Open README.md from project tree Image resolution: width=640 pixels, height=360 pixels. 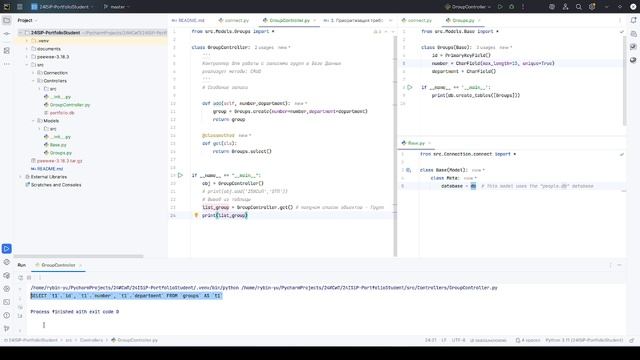click(50, 169)
